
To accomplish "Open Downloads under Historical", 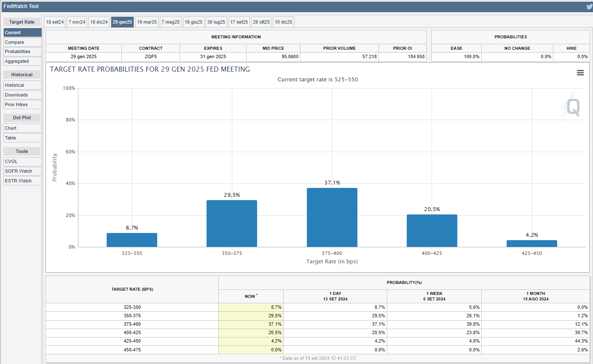I will (x=22, y=95).
